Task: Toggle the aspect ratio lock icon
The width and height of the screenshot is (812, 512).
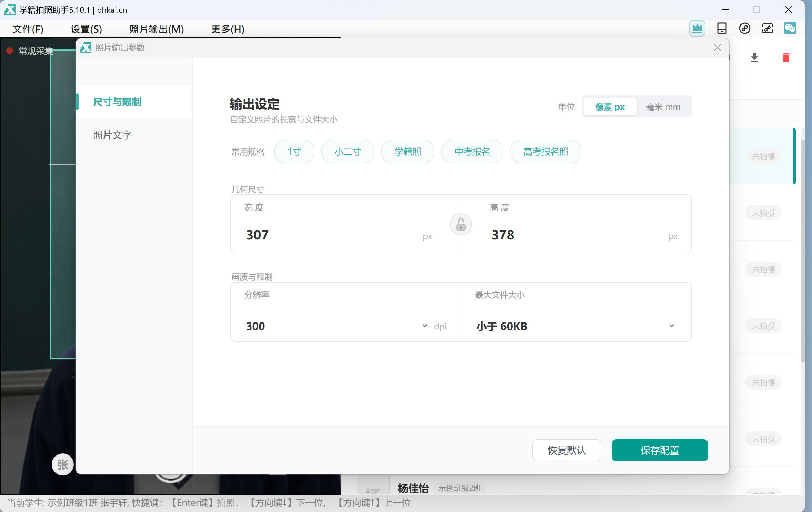Action: point(461,225)
